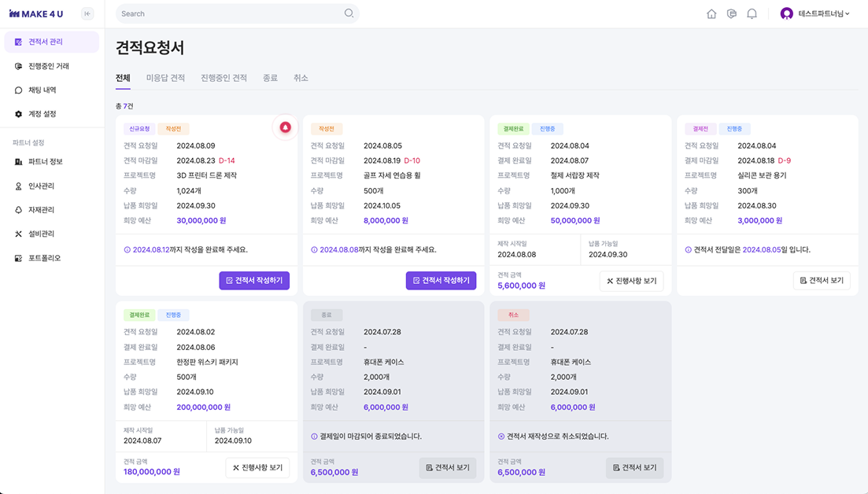Click the home icon in top bar
This screenshot has height=494, width=868.
[711, 14]
